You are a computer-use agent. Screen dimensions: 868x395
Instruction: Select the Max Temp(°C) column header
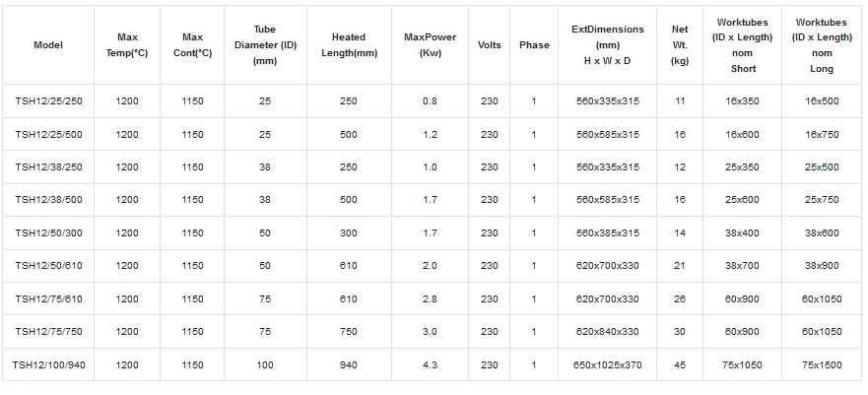click(x=126, y=45)
